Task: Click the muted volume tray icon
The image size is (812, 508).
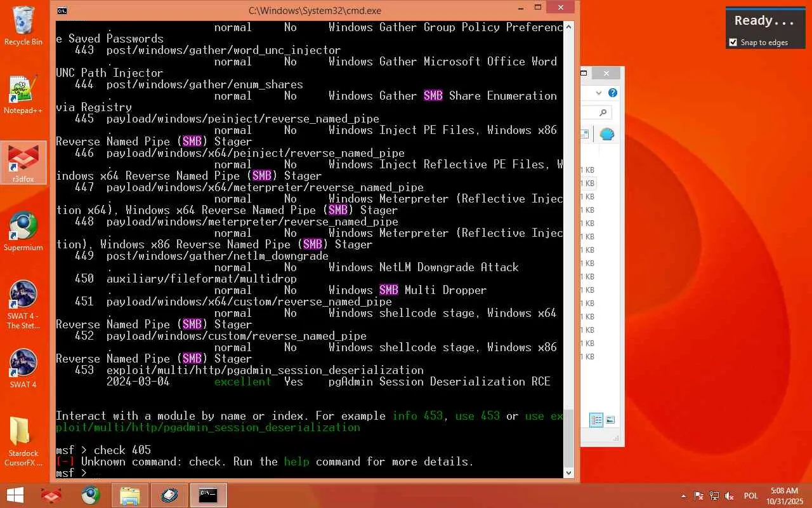Action: (730, 496)
